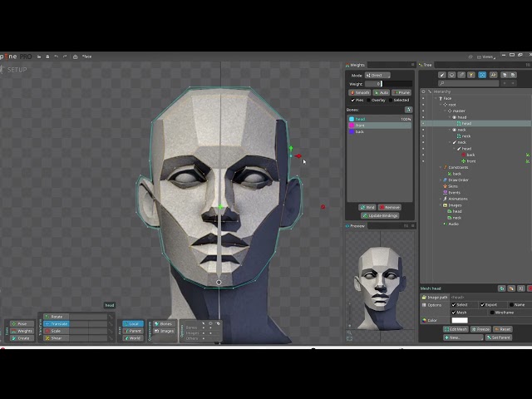Select the Skins tree item
532x399 pixels.
coord(451,186)
